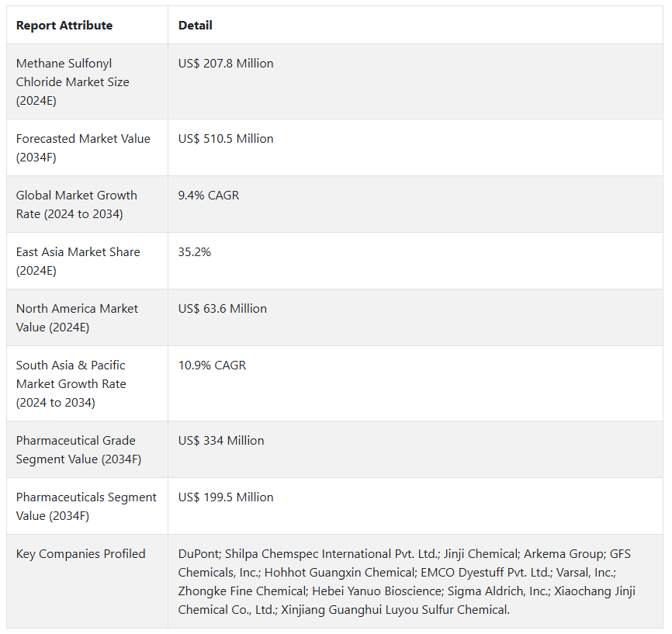Click the US$ 207.8 Million value
The width and height of the screenshot is (672, 634).
[x=226, y=64]
